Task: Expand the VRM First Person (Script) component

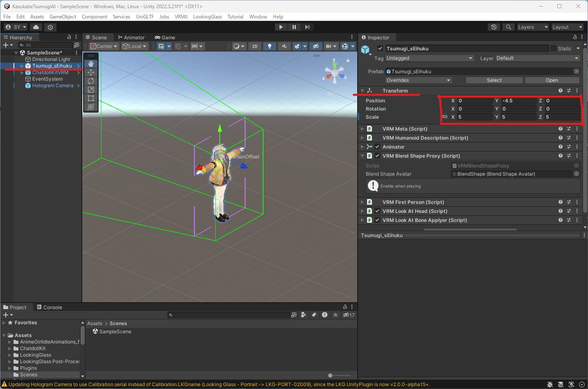Action: [x=363, y=202]
